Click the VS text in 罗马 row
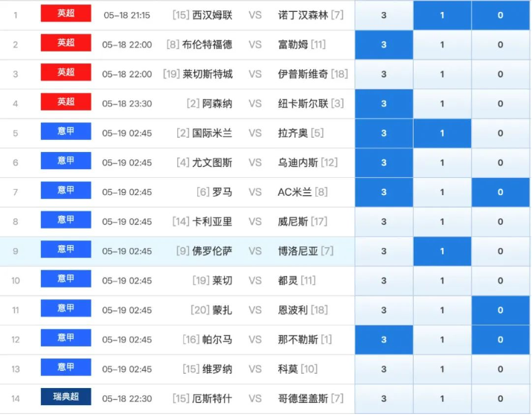Image resolution: width=532 pixels, height=417 pixels. (x=255, y=193)
